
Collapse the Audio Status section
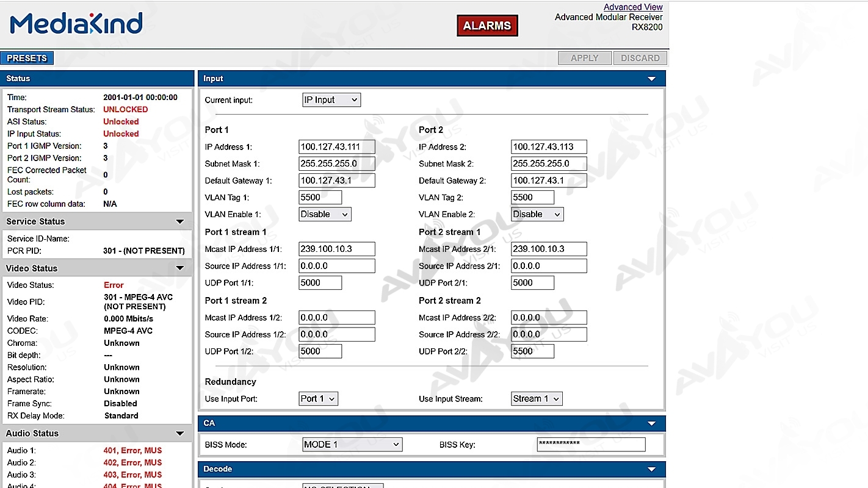[180, 434]
